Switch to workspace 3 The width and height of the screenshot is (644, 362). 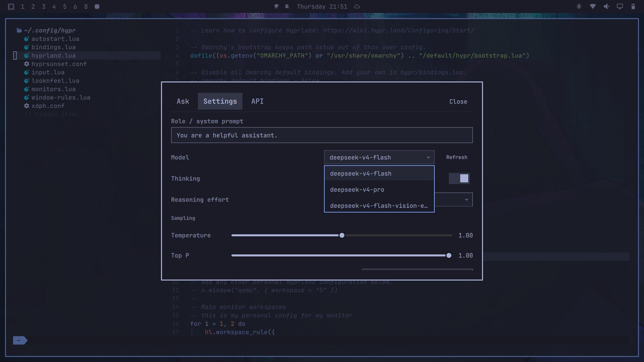(44, 6)
